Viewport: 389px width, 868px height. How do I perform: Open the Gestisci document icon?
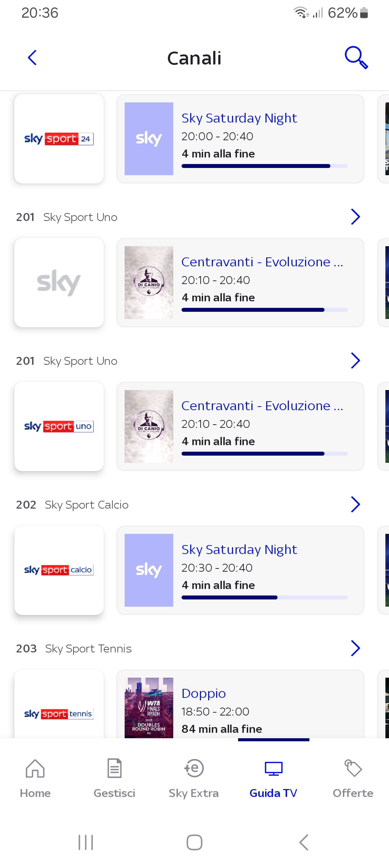coord(114,769)
